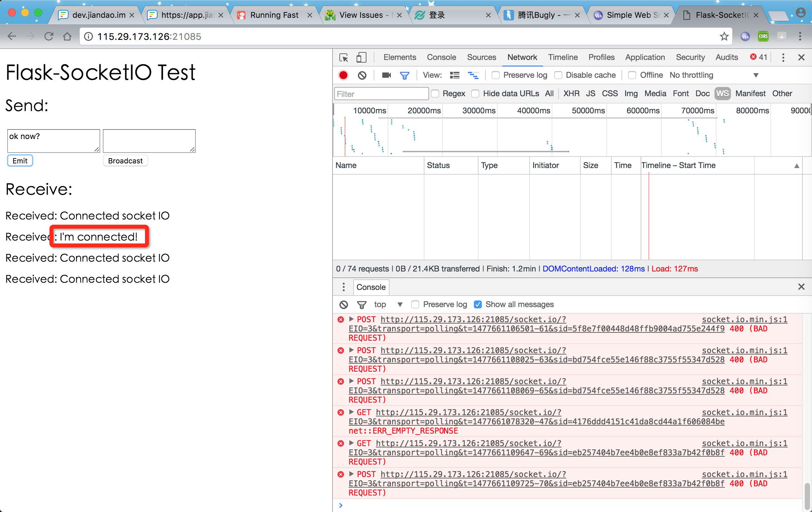Switch to the Sources tab in DevTools
The height and width of the screenshot is (512, 812).
481,57
